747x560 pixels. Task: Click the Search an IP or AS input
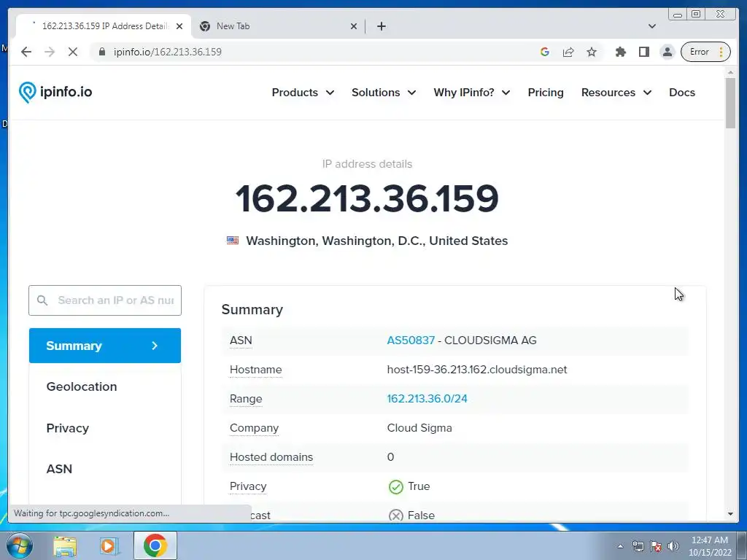(x=105, y=300)
